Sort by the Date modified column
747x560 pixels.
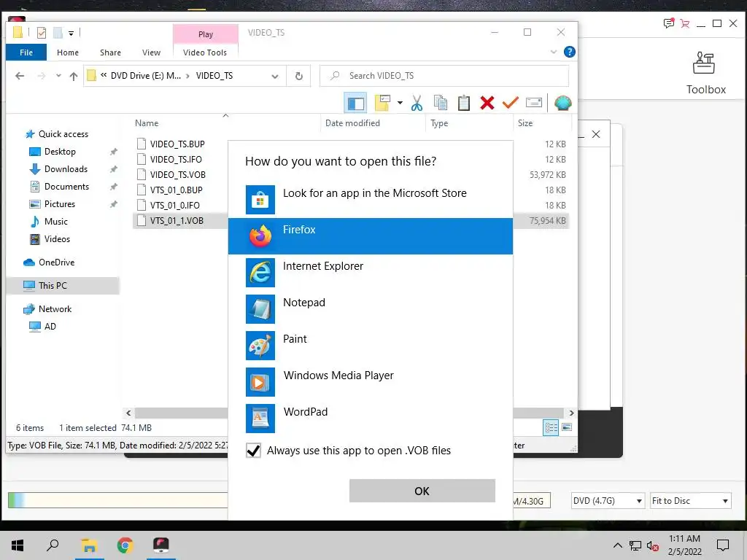click(352, 122)
